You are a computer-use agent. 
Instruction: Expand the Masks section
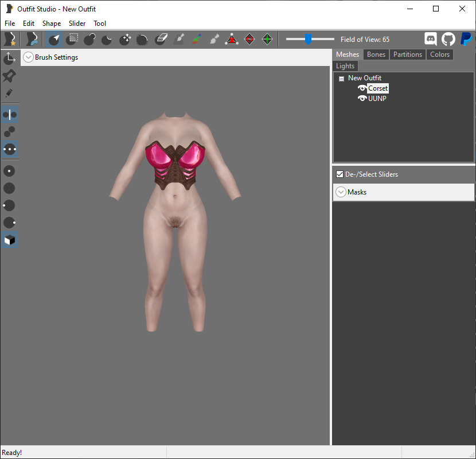[341, 192]
